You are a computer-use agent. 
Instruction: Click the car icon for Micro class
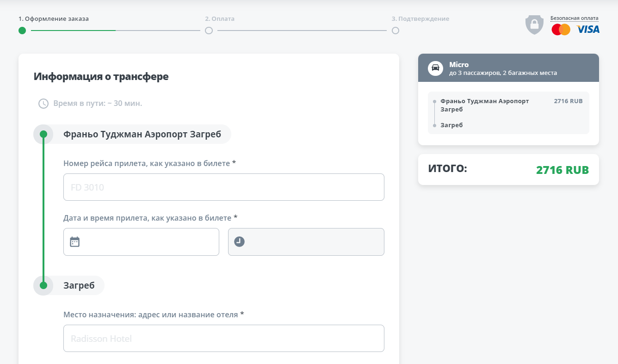[x=435, y=68]
